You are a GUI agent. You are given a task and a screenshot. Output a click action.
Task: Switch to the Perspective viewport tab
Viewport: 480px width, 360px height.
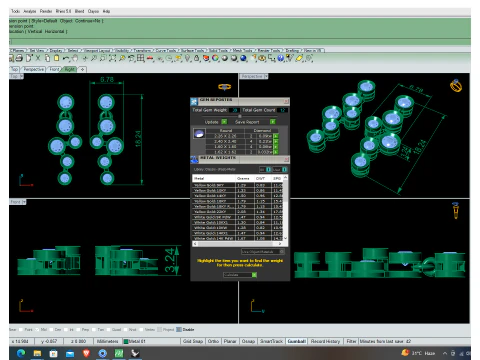(x=34, y=69)
